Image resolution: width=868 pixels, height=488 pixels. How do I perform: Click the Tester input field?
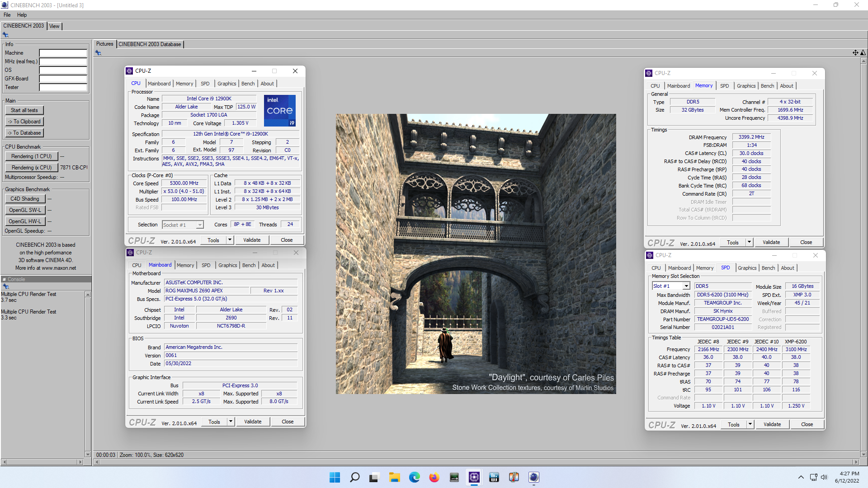pos(63,87)
